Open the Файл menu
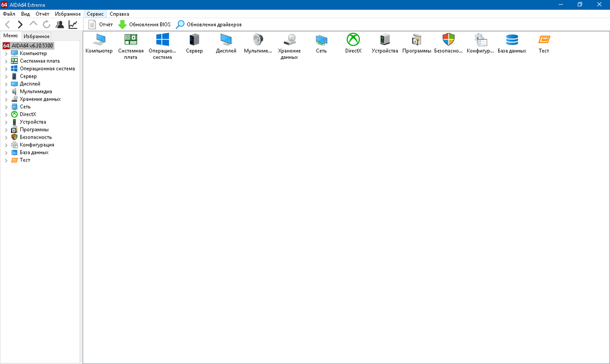This screenshot has height=364, width=610. [9, 14]
